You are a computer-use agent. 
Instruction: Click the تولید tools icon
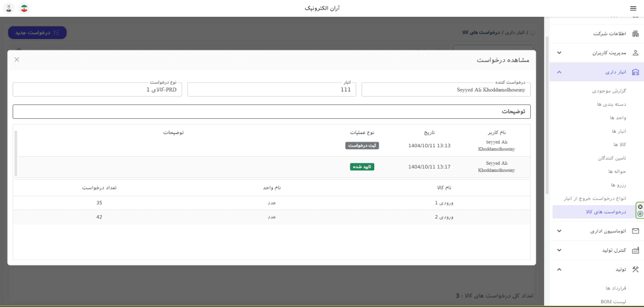click(635, 269)
